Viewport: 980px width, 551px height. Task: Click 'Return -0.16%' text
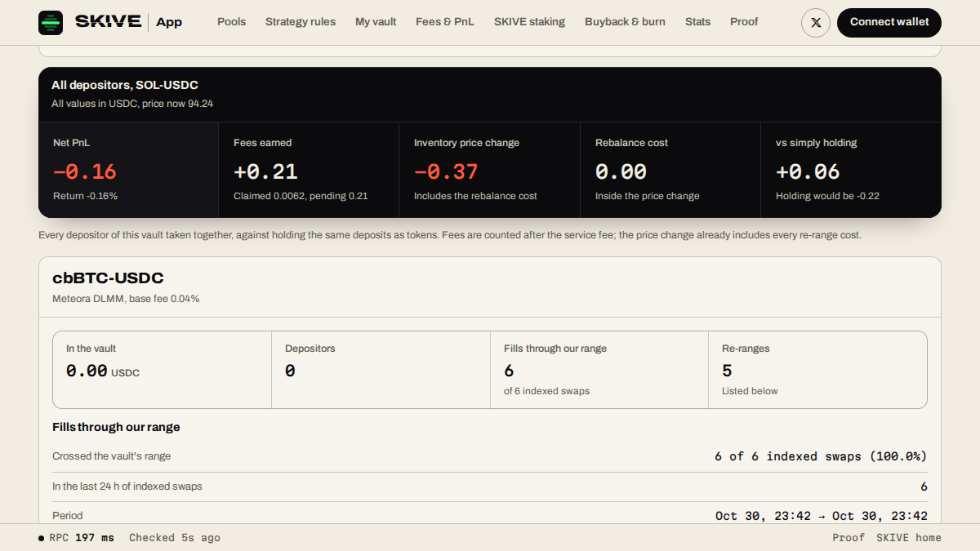point(85,196)
